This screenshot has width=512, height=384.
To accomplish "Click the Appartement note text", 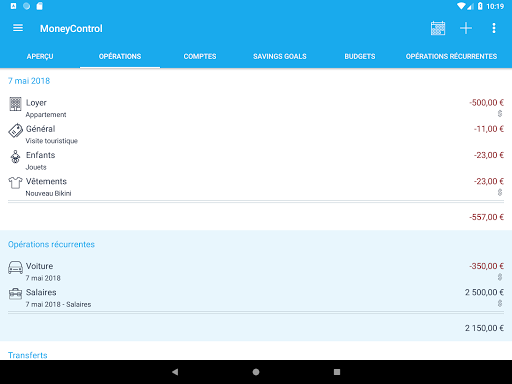I will (x=46, y=115).
